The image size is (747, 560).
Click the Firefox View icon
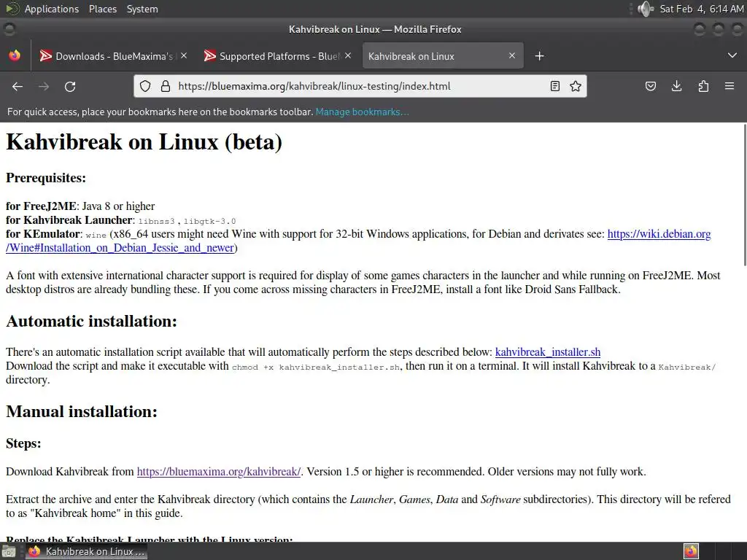coord(15,55)
